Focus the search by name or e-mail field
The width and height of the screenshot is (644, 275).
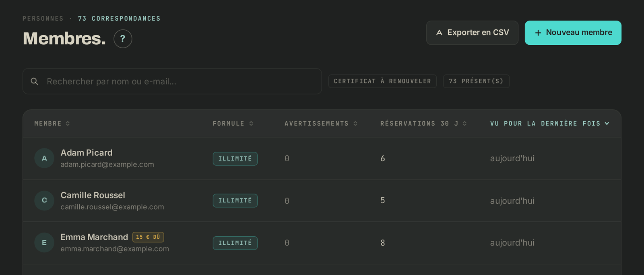point(172,81)
